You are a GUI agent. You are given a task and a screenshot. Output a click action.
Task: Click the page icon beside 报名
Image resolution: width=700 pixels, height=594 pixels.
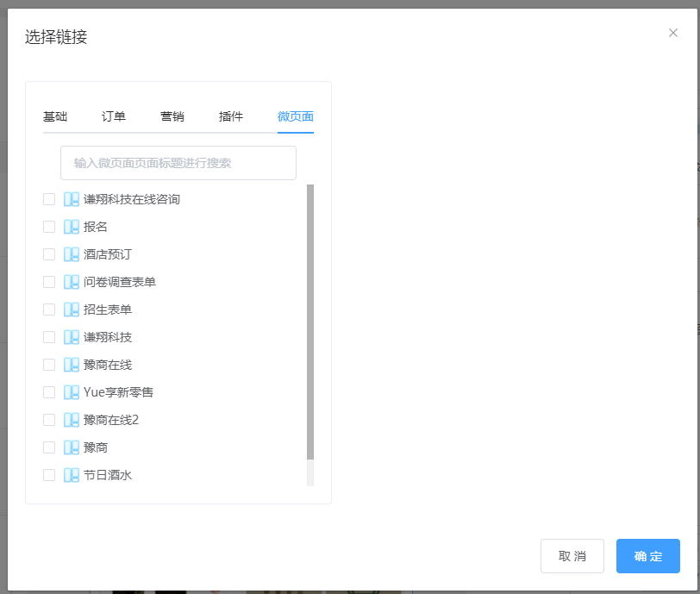[x=72, y=227]
